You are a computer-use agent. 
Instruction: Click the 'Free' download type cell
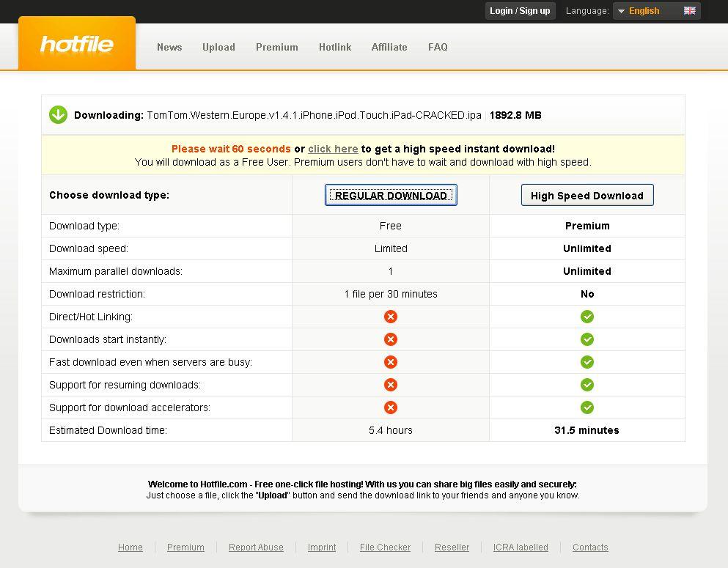(x=391, y=226)
